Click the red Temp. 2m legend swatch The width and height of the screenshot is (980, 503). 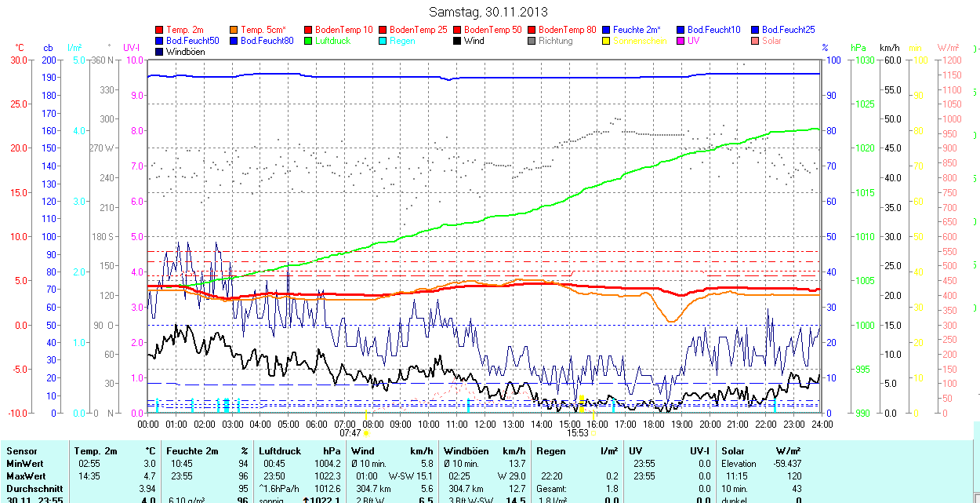(160, 30)
